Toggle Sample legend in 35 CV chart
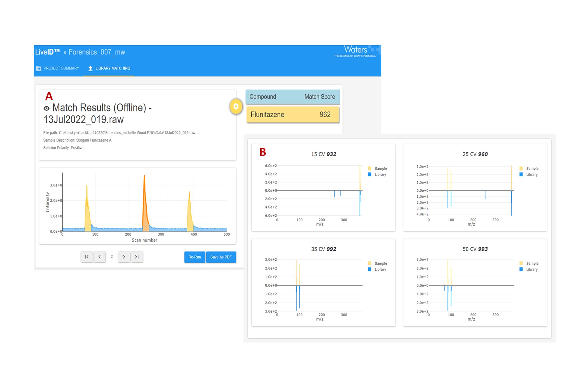This screenshot has width=588, height=392. (377, 263)
